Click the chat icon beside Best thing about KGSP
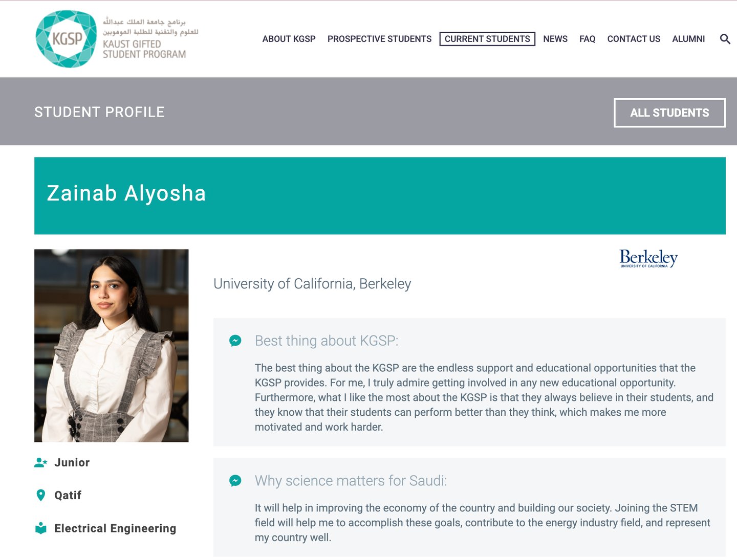The image size is (737, 560). [235, 341]
